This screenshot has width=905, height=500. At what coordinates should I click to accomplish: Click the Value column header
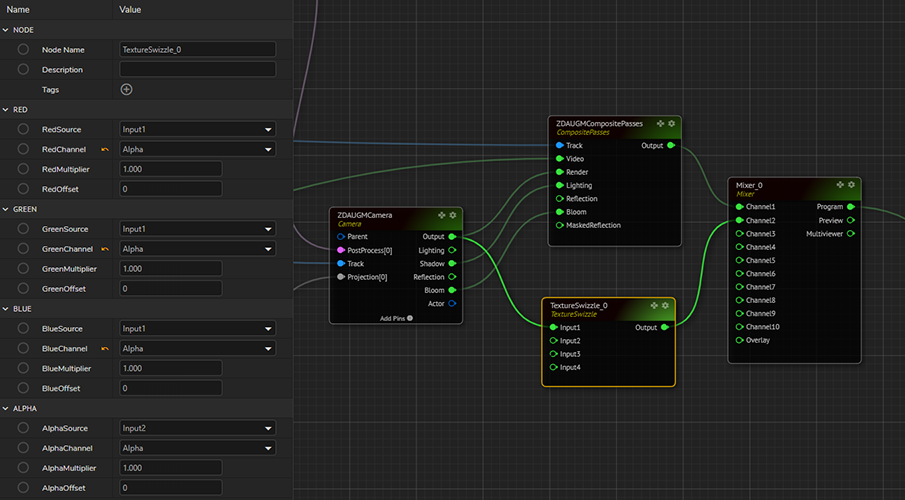[130, 9]
